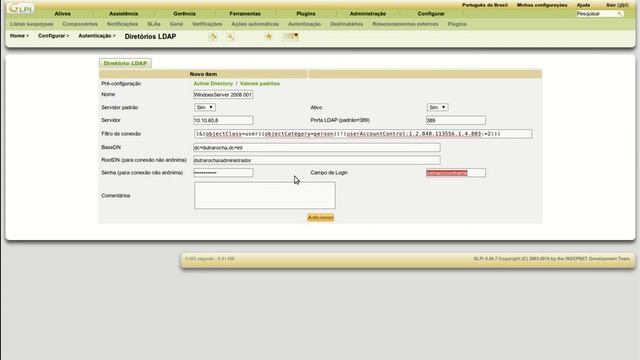This screenshot has width=640, height=360.
Task: Click the Senha password field
Action: [x=223, y=173]
